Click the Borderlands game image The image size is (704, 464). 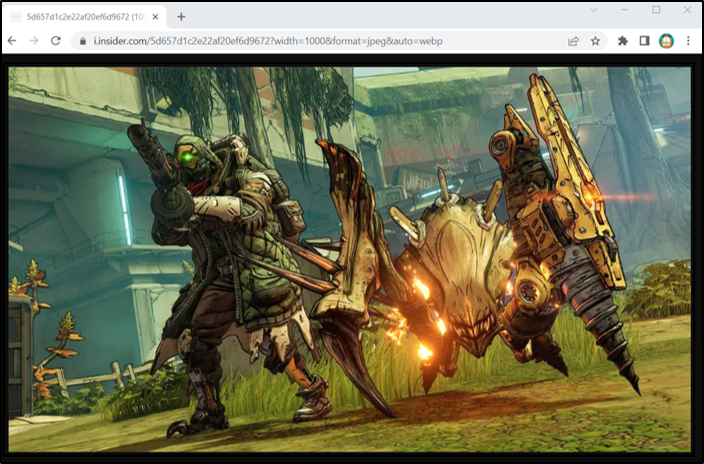tap(350, 259)
